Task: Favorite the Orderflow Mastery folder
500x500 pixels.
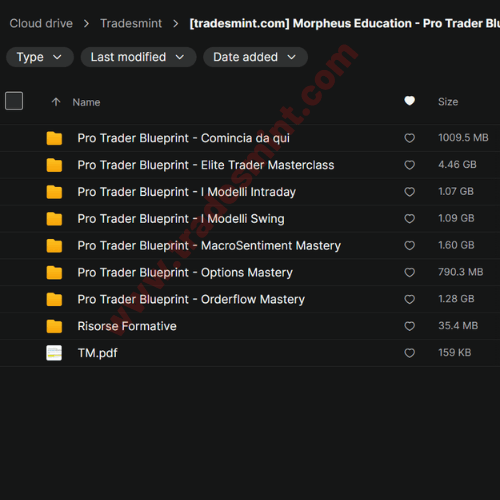Action: [410, 299]
